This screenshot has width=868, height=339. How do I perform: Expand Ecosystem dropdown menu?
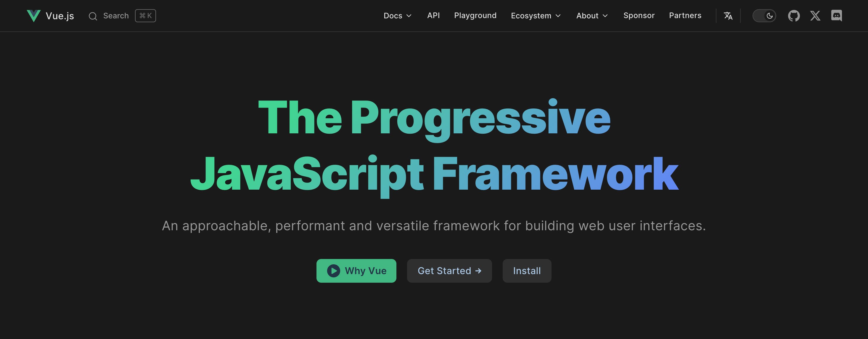coord(534,15)
